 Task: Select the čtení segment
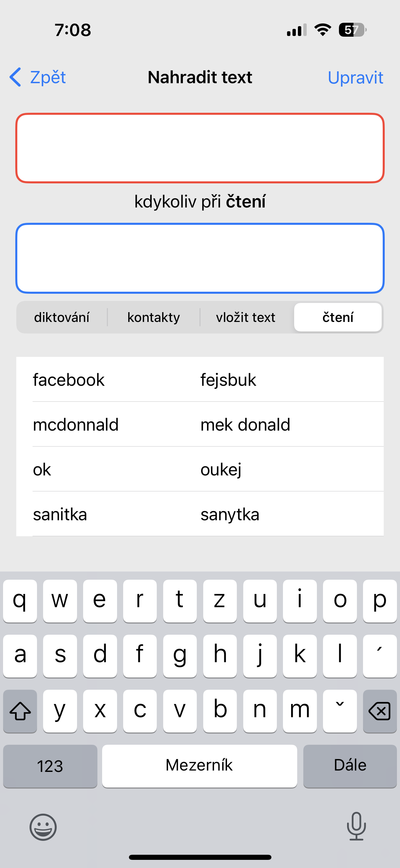[338, 317]
